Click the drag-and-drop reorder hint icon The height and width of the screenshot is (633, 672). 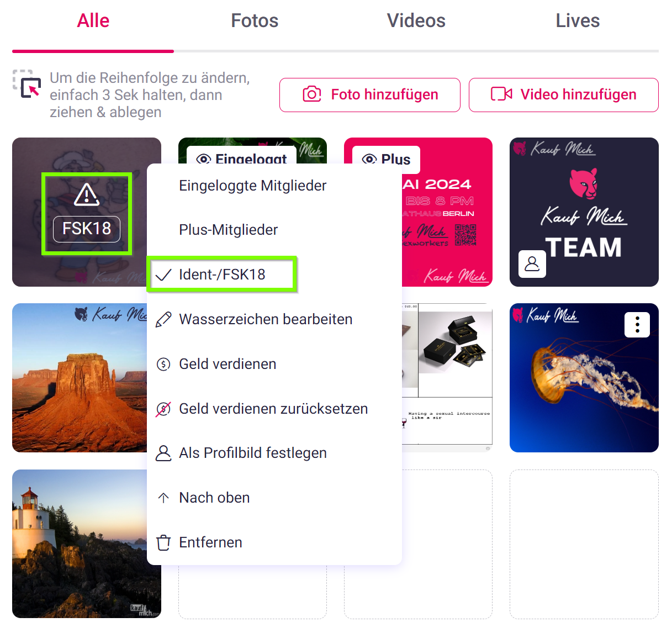[27, 83]
